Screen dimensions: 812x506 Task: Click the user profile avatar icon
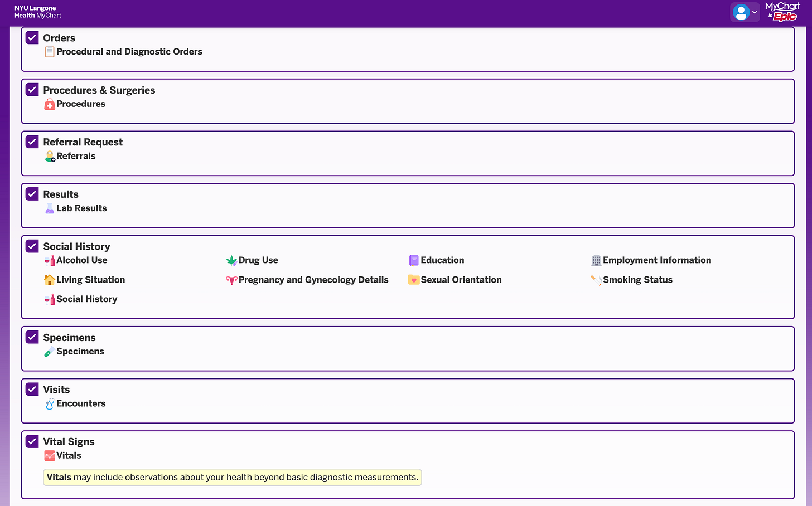click(741, 12)
